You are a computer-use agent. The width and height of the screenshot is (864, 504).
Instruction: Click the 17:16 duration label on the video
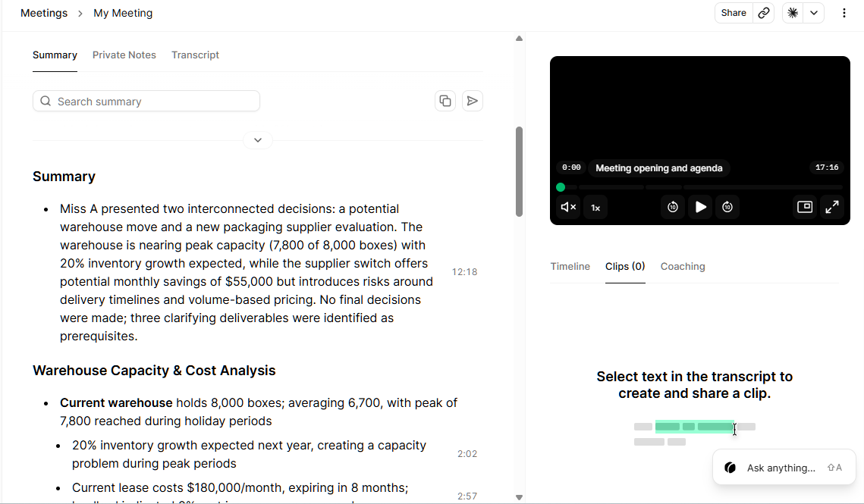[827, 167]
